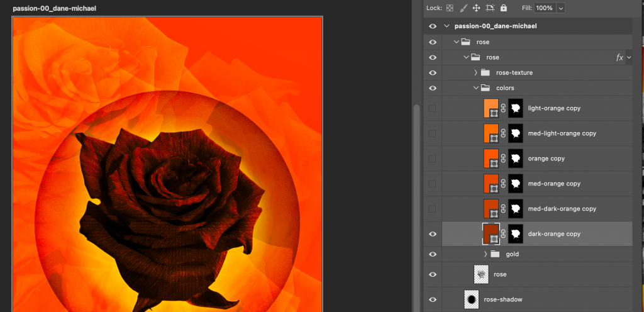Hide the dark-orange copy layer
The height and width of the screenshot is (312, 644).
tap(433, 234)
